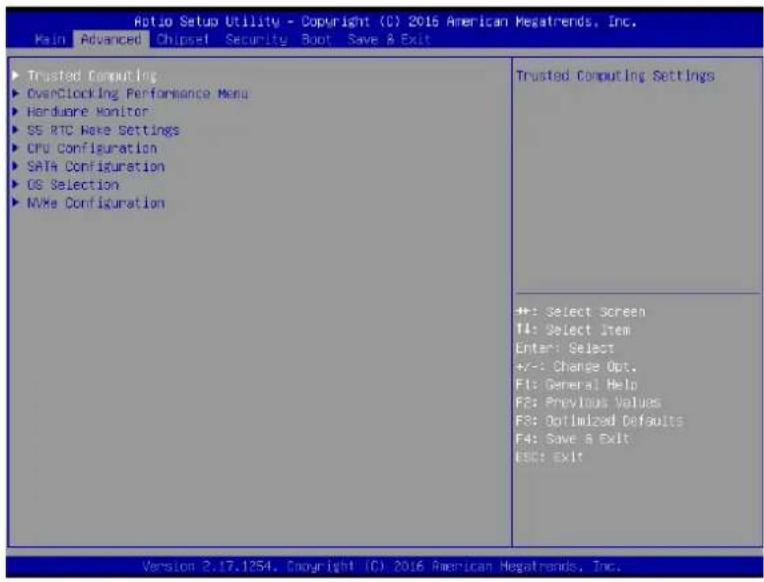Open S5 RTC Wake Settings

[x=103, y=130]
